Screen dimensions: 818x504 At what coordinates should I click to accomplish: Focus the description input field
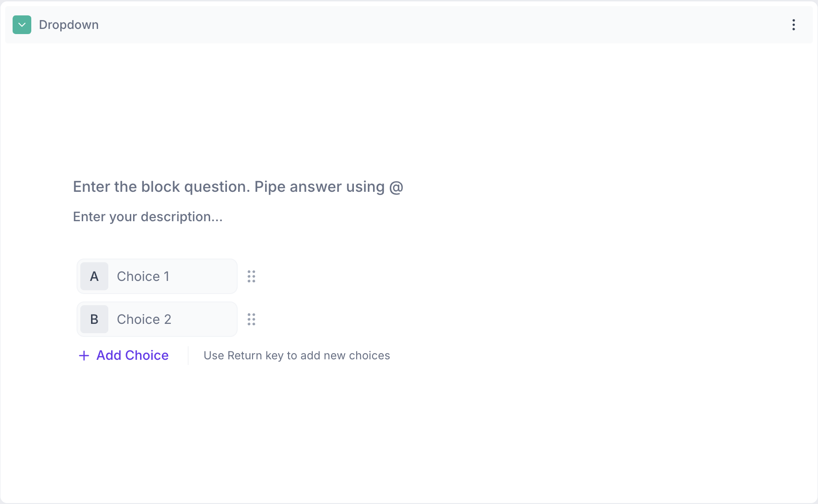pos(148,217)
